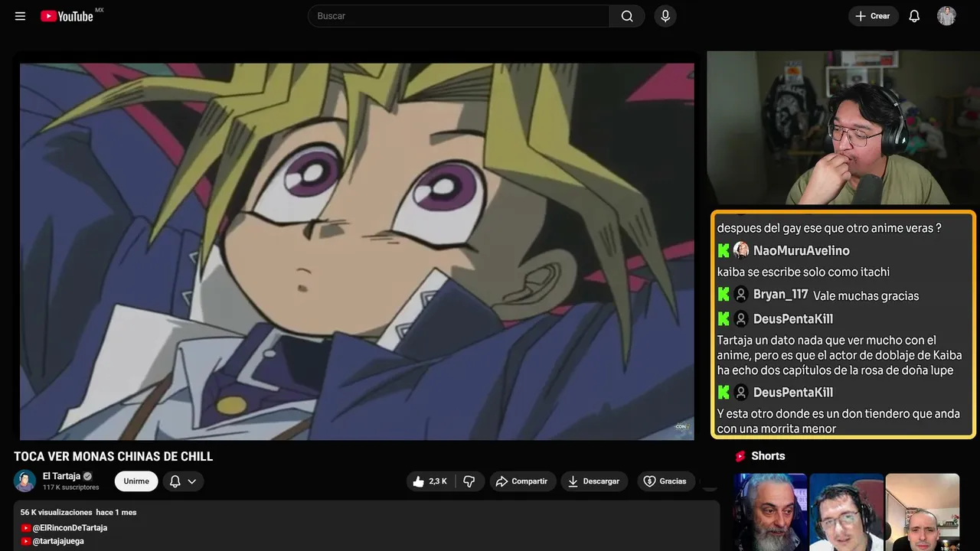980x551 pixels.
Task: Open the Short with the man wearing headphones
Action: click(846, 512)
